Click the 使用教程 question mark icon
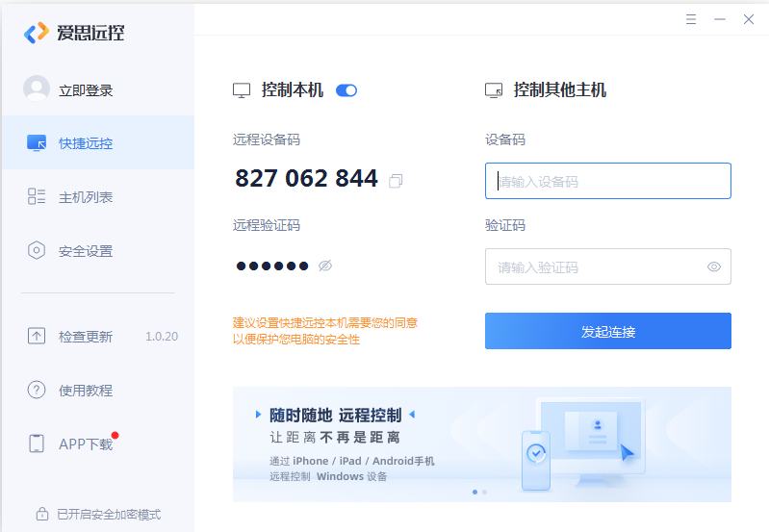Screen dimensions: 769x532 pyautogui.click(x=37, y=390)
